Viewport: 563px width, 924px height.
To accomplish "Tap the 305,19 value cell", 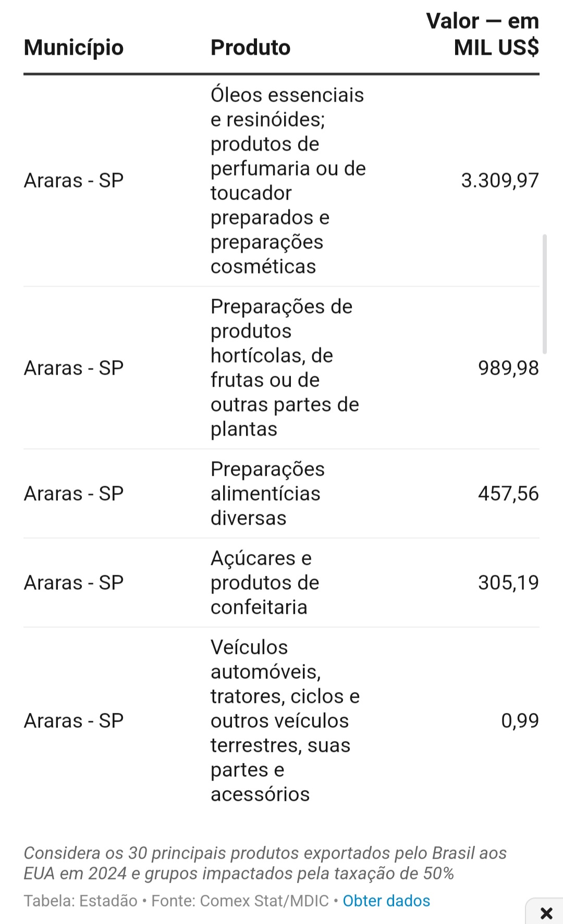I will pyautogui.click(x=508, y=583).
